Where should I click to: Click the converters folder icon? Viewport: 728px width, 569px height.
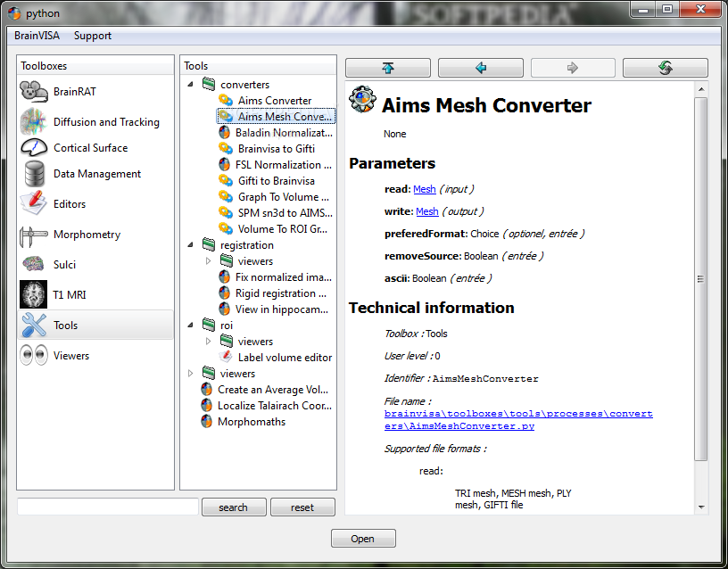point(209,84)
